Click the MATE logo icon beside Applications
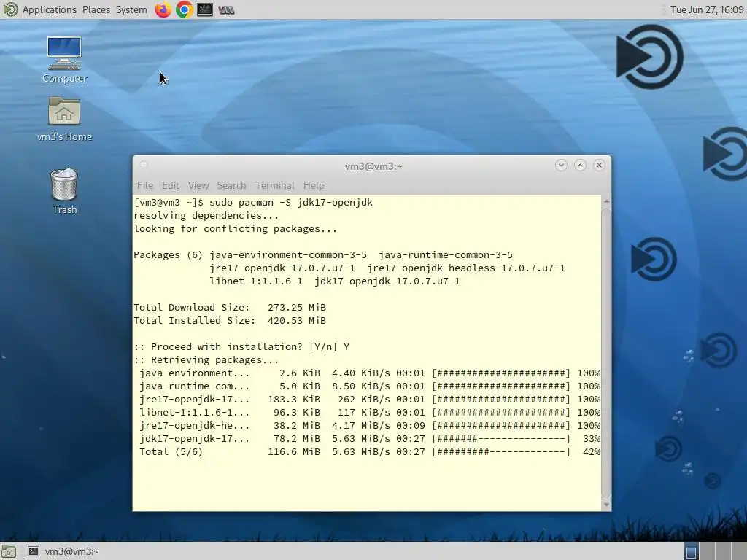The height and width of the screenshot is (560, 747). click(x=10, y=9)
